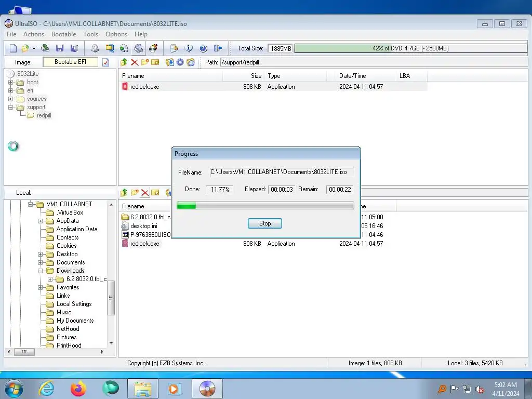The height and width of the screenshot is (399, 532).
Task: Click the 42% of DVD capacity bar
Action: click(410, 48)
